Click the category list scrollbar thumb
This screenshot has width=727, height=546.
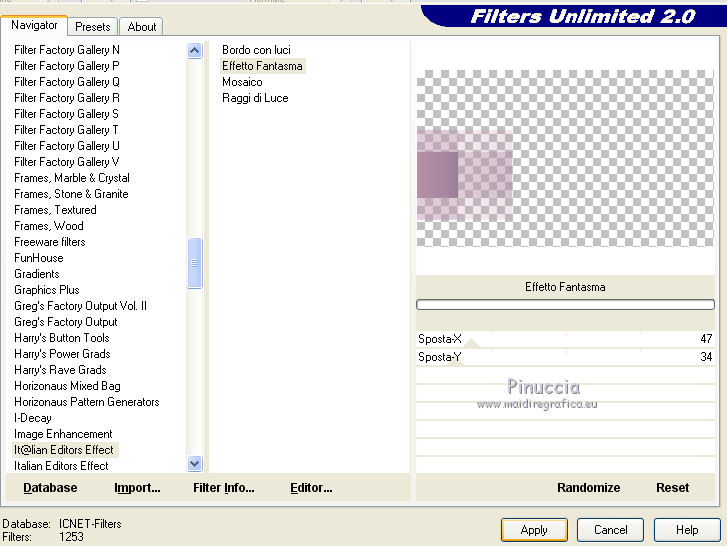point(195,263)
